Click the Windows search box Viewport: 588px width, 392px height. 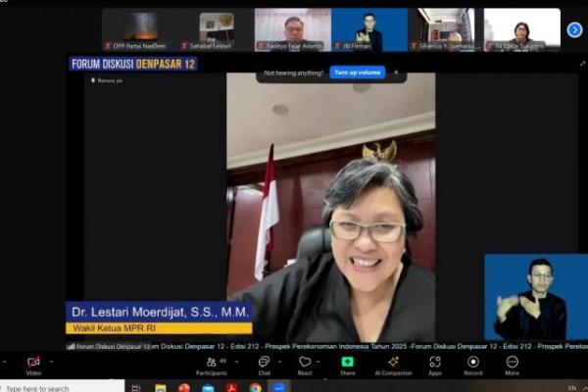click(x=63, y=387)
